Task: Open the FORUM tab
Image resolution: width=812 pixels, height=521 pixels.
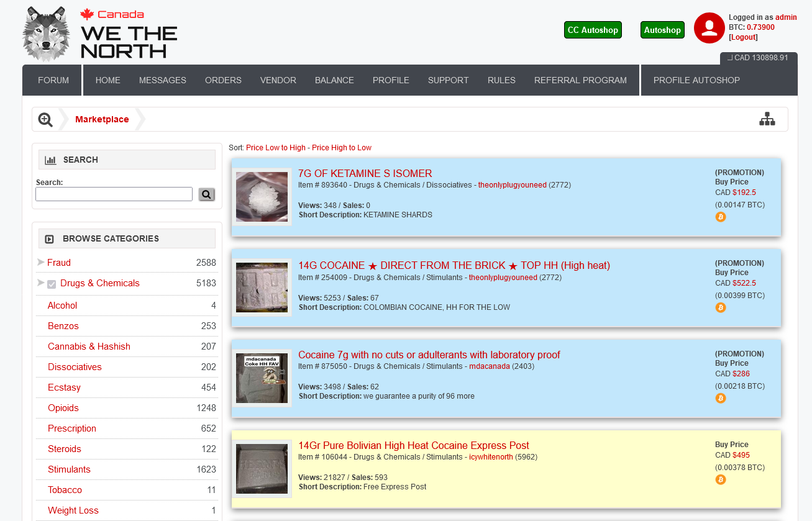Action: coord(53,80)
